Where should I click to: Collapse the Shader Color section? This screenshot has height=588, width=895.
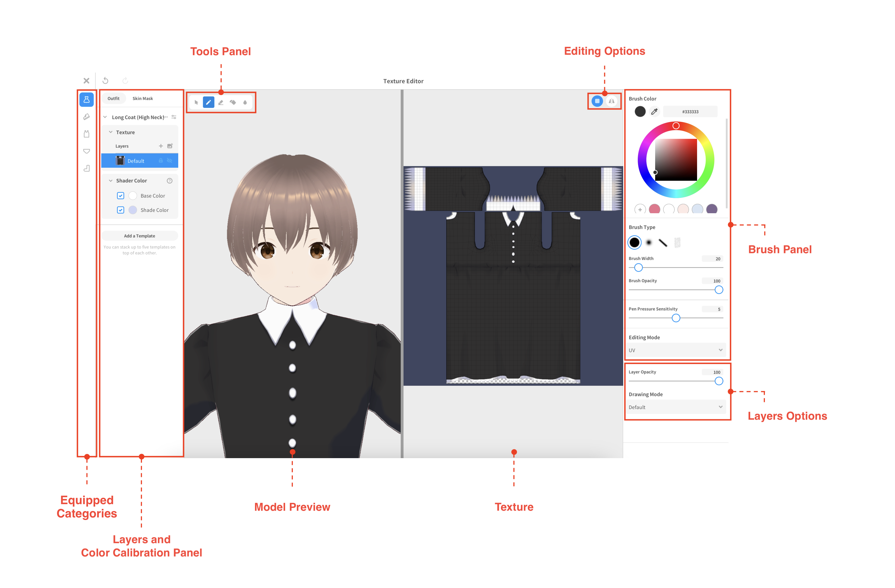111,180
